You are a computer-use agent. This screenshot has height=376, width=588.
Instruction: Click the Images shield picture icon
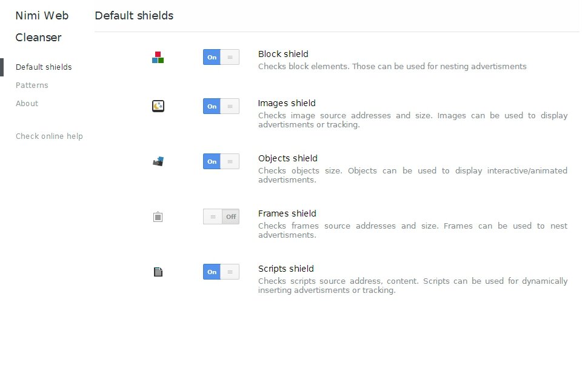click(x=158, y=106)
